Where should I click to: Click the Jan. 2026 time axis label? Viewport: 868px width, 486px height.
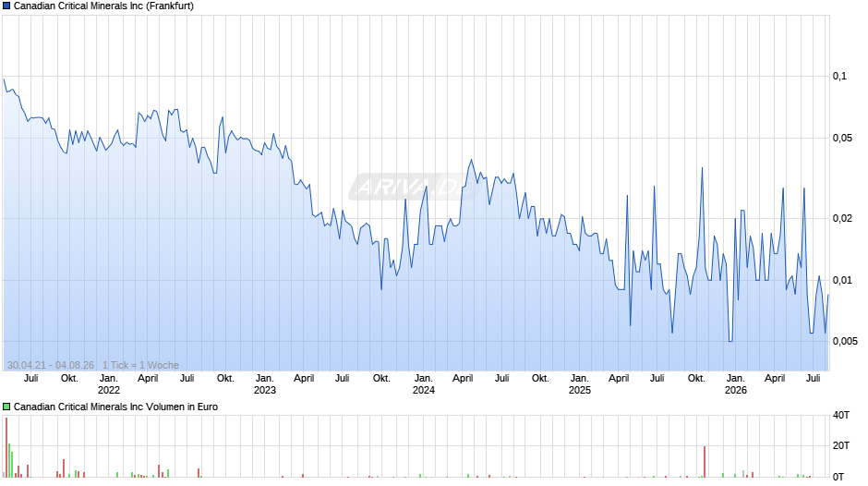click(x=736, y=384)
